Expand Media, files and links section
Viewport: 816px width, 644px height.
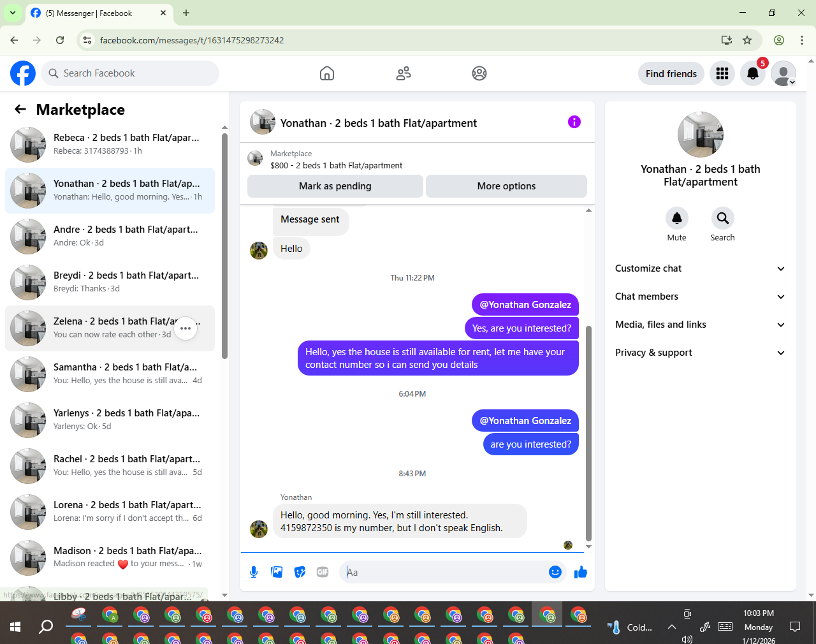[700, 325]
